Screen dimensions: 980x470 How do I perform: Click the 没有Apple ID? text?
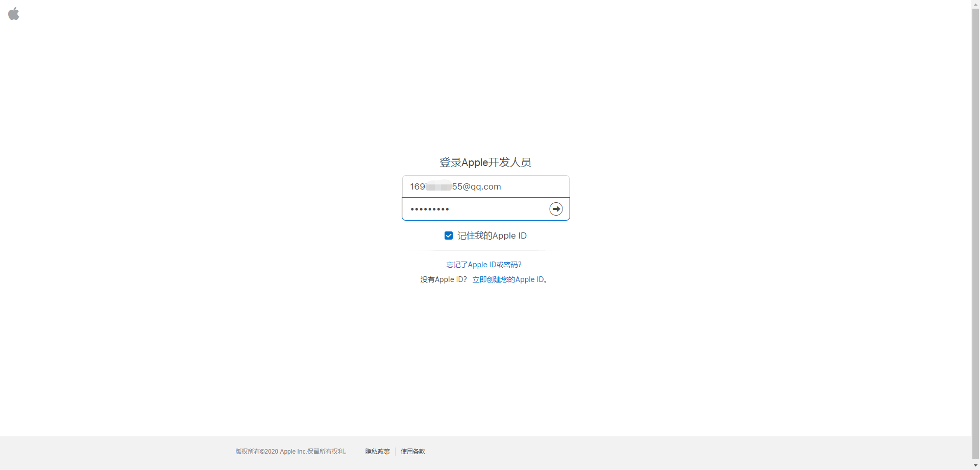pyautogui.click(x=444, y=279)
